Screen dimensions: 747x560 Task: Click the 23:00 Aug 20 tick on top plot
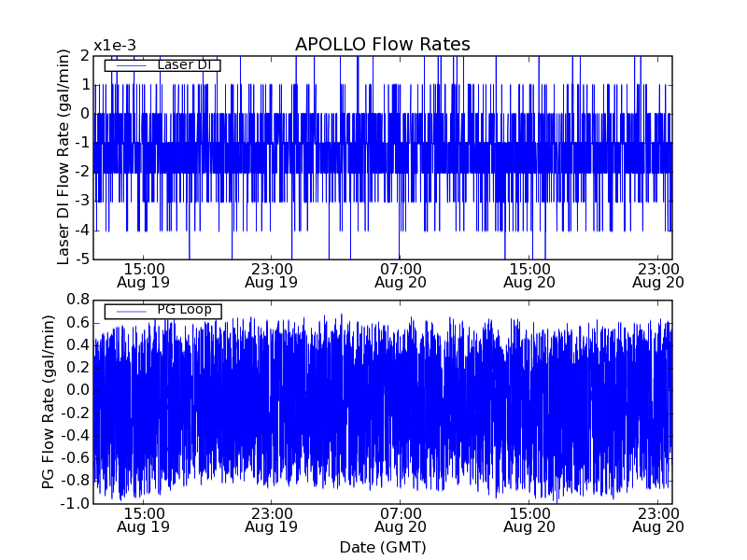coord(657,274)
